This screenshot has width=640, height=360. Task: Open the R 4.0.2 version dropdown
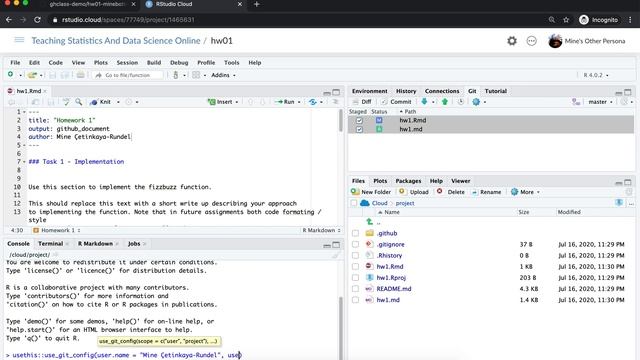tap(596, 75)
